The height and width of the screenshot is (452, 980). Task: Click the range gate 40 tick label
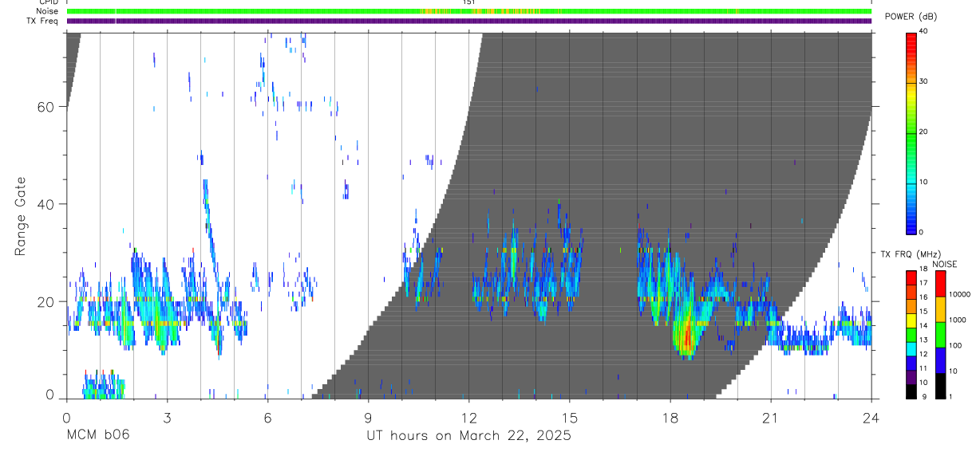[x=46, y=204]
